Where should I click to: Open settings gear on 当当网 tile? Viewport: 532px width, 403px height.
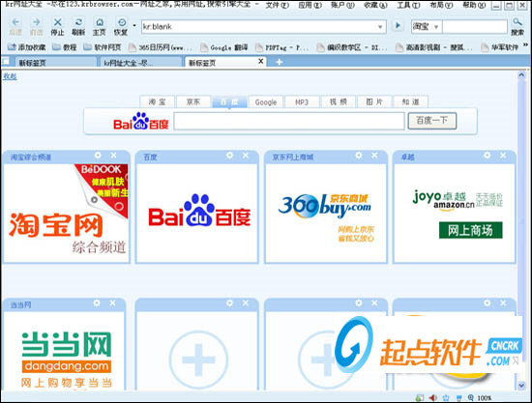pyautogui.click(x=97, y=302)
